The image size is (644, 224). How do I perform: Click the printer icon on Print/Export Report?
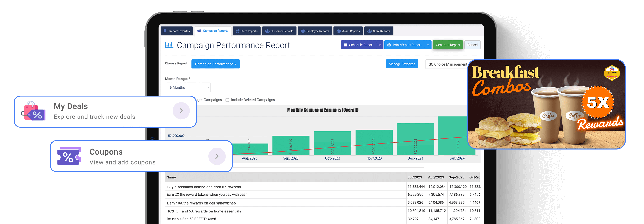tap(389, 45)
